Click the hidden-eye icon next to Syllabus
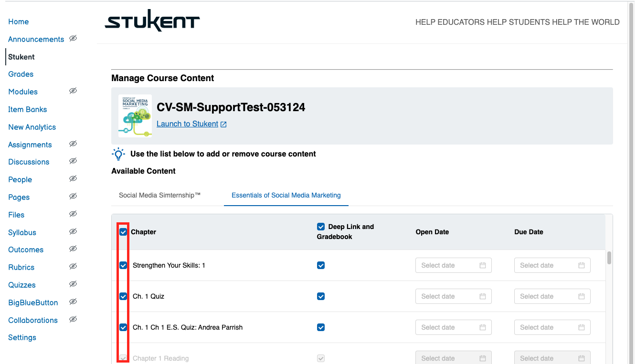This screenshot has width=636, height=364. pos(73,231)
